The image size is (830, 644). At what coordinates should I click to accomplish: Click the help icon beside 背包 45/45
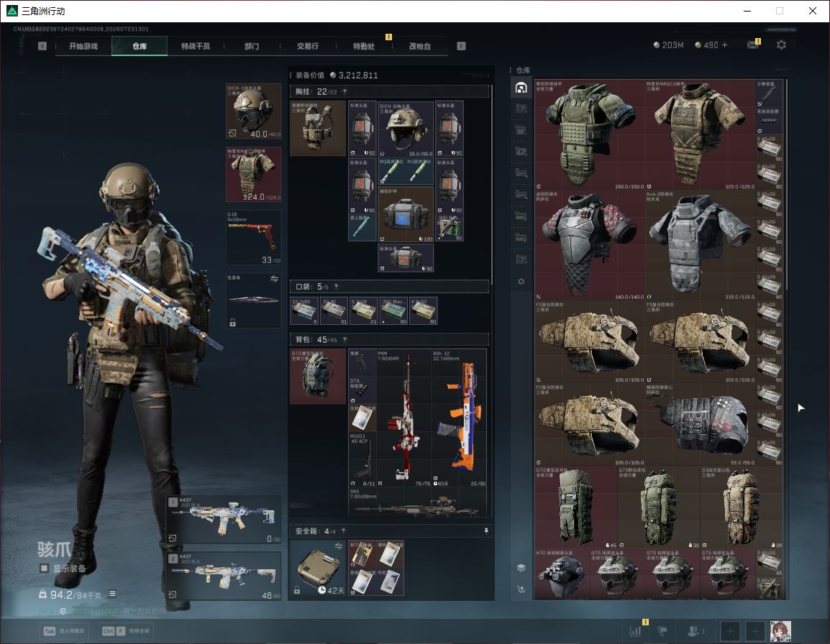[345, 340]
